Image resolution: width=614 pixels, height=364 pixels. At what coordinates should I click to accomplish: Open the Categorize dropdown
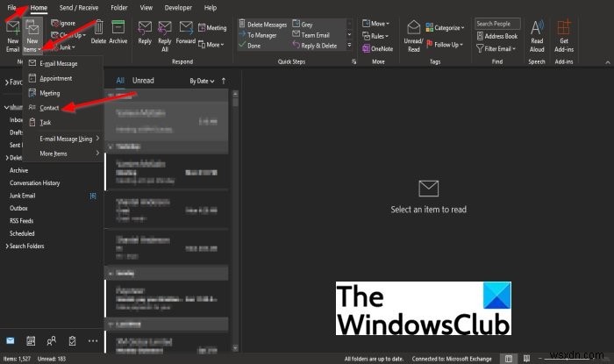click(x=445, y=28)
